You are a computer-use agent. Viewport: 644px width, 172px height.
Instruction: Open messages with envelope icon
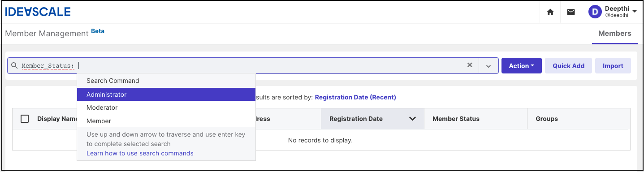tap(571, 12)
